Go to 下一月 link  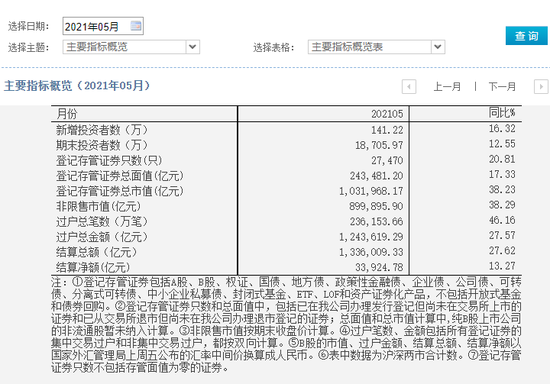click(x=502, y=87)
